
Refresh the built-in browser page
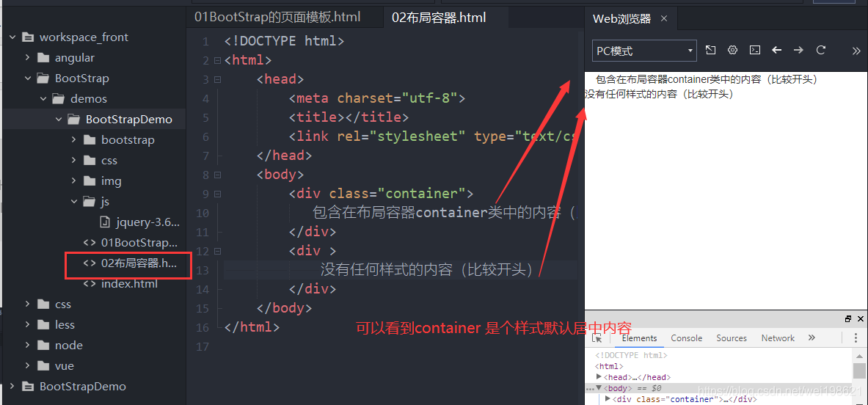[x=821, y=50]
